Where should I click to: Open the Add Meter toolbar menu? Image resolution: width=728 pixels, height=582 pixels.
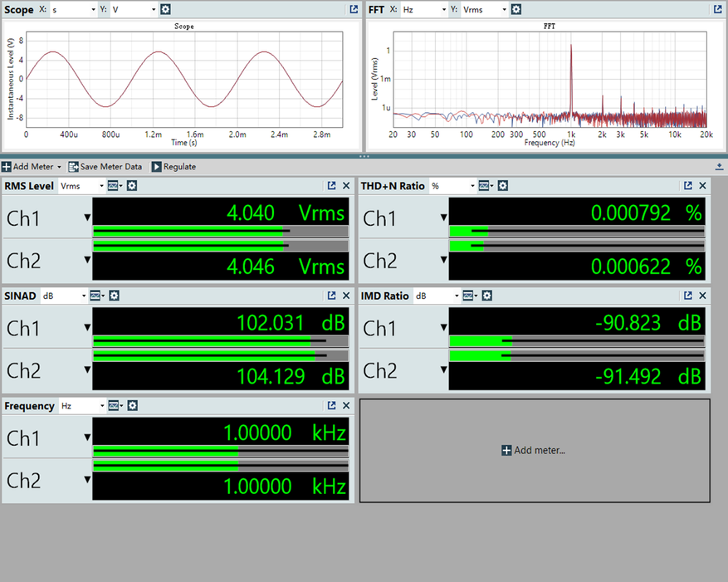(32, 167)
